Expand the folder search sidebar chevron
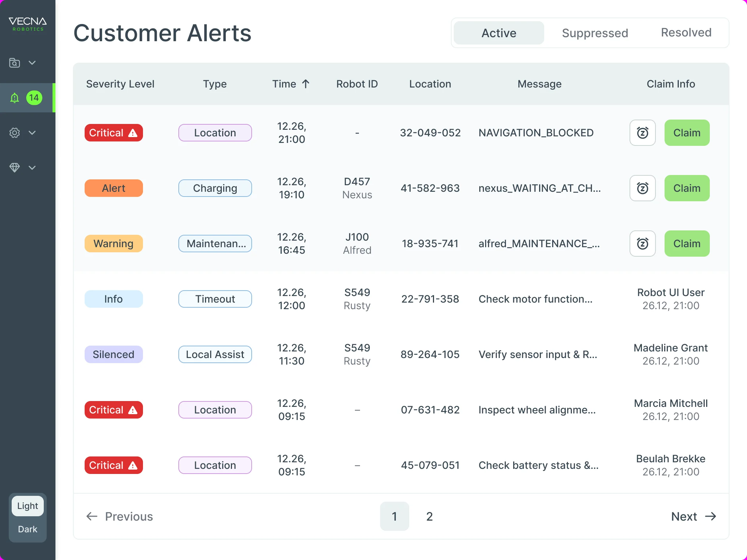 [x=32, y=63]
